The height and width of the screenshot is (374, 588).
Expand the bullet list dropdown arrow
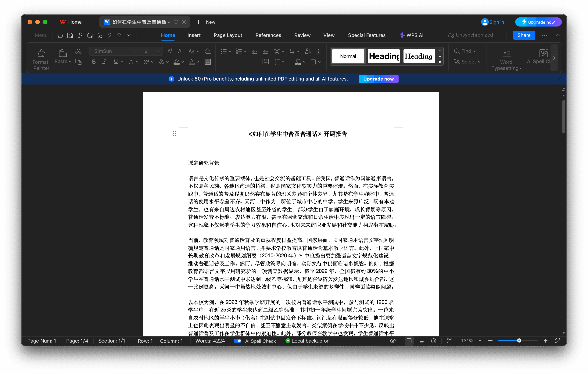230,51
